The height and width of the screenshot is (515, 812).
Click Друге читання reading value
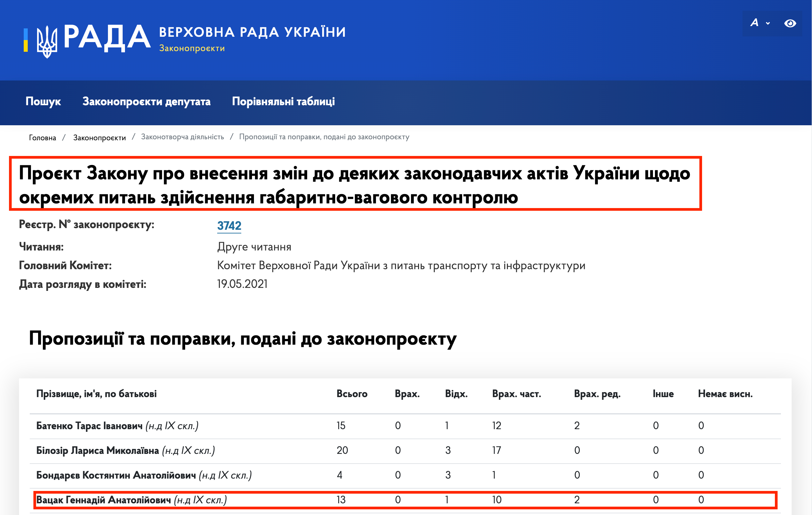point(254,247)
